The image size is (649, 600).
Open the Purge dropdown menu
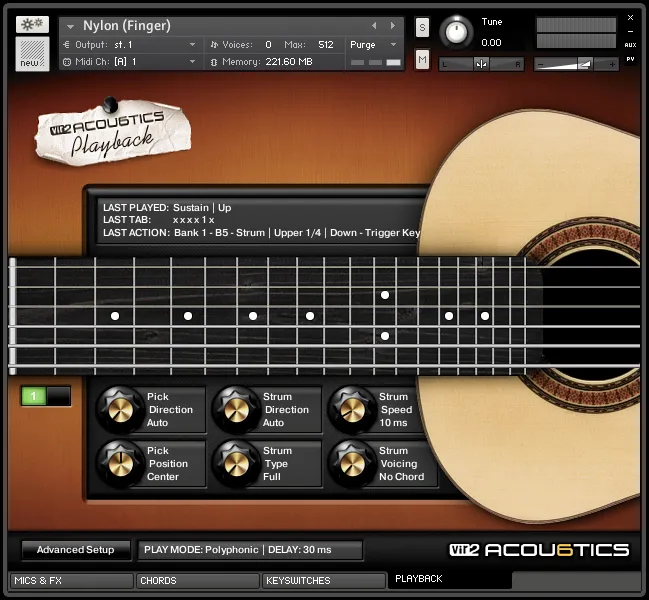click(373, 45)
